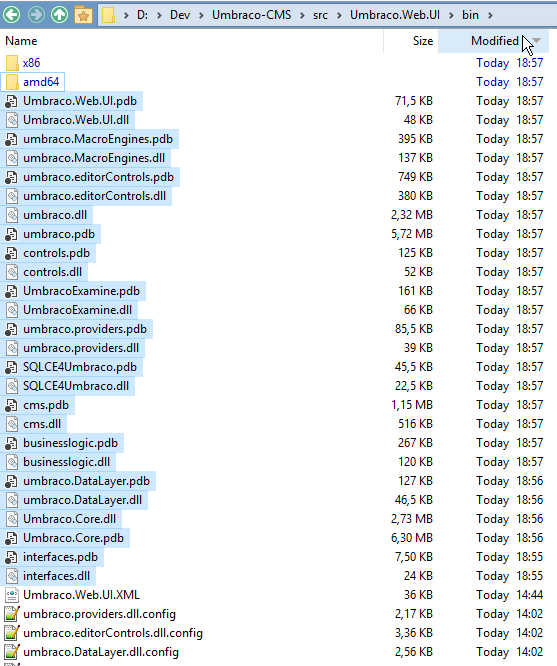Click the cms.dll file icon
Screen dimensions: 557x666
tap(12, 424)
